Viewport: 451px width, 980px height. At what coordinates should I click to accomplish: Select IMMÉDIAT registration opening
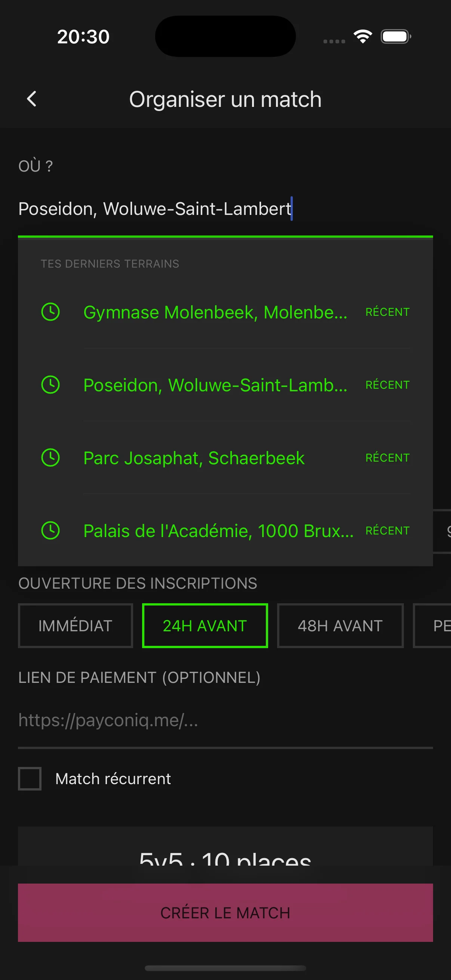75,625
